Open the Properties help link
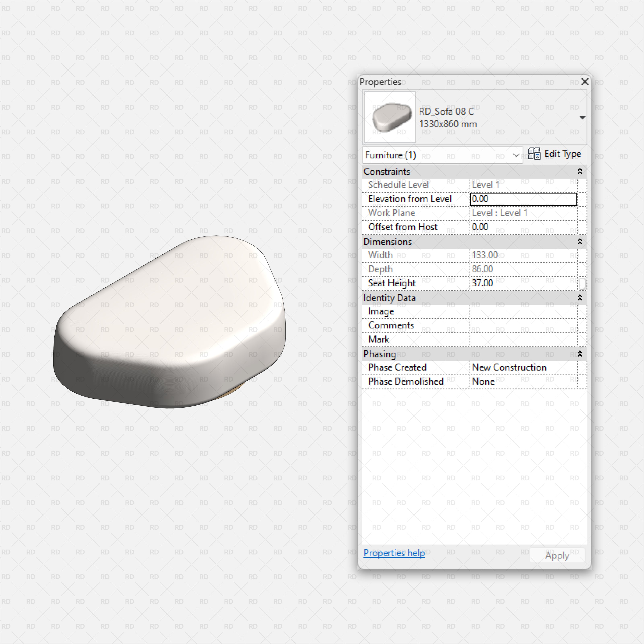Screen dimensions: 644x644 [x=394, y=553]
